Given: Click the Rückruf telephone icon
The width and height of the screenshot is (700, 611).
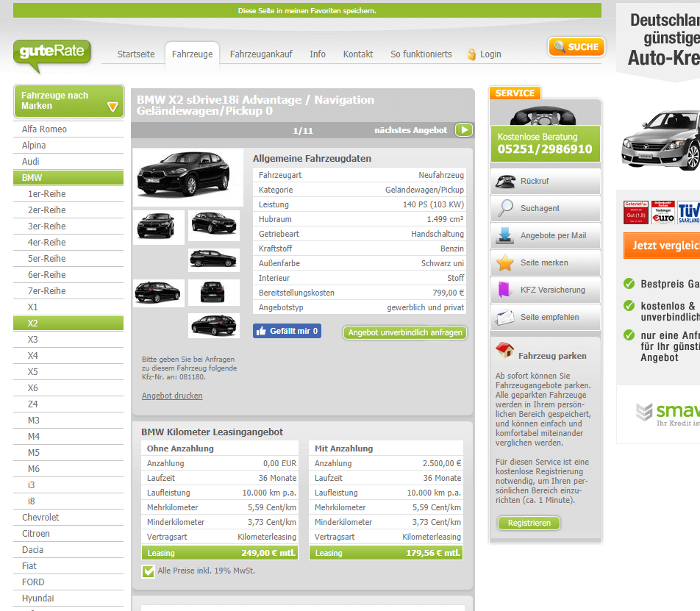Looking at the screenshot, I should (x=505, y=181).
